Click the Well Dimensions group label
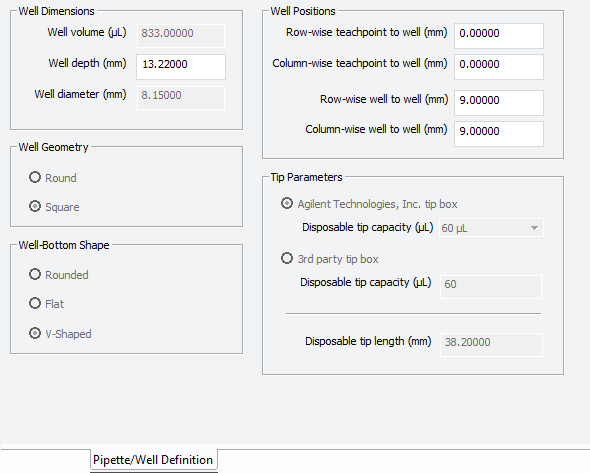This screenshot has height=473, width=590. point(56,11)
